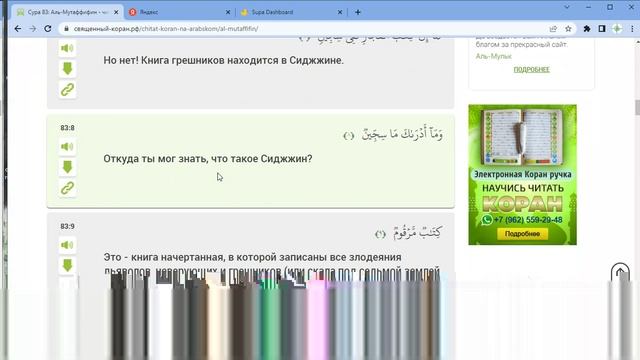Open the Электронная Коран ручка ad banner
This screenshot has width=640, height=360.
pos(522,175)
